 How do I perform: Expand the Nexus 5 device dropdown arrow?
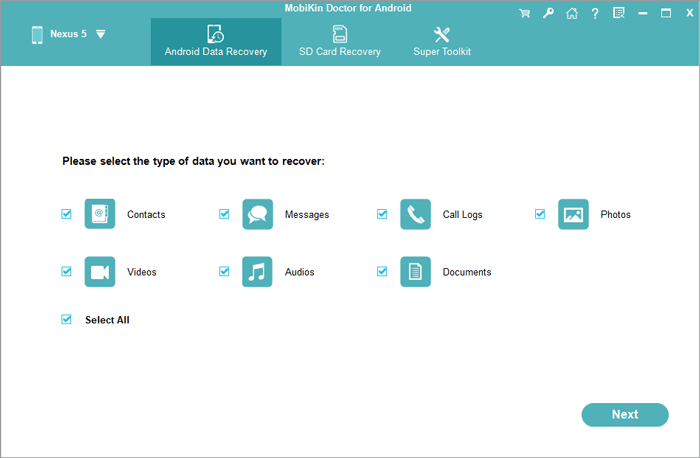tap(100, 34)
